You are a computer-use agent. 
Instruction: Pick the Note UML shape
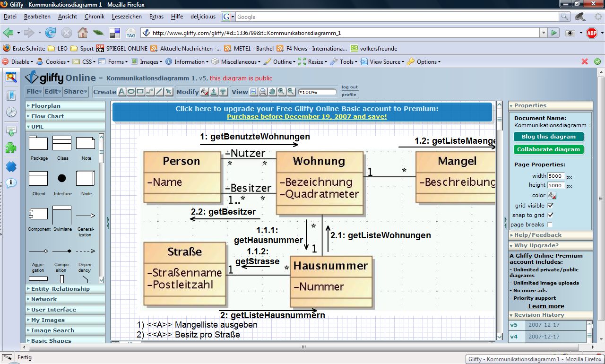(x=86, y=143)
